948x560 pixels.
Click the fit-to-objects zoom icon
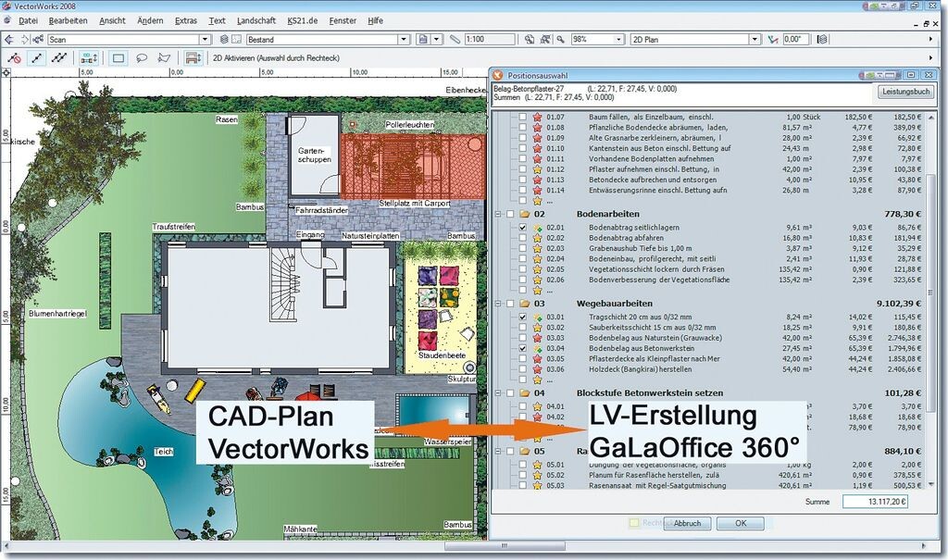coord(545,39)
